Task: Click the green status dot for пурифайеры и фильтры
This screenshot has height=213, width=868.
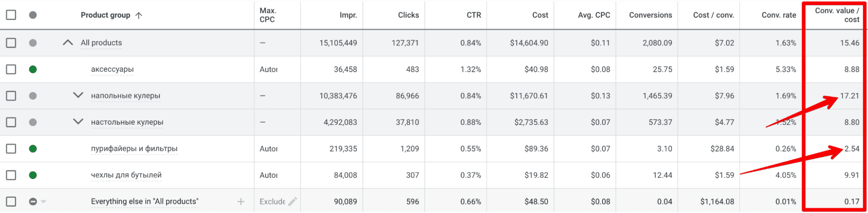Action: [33, 149]
